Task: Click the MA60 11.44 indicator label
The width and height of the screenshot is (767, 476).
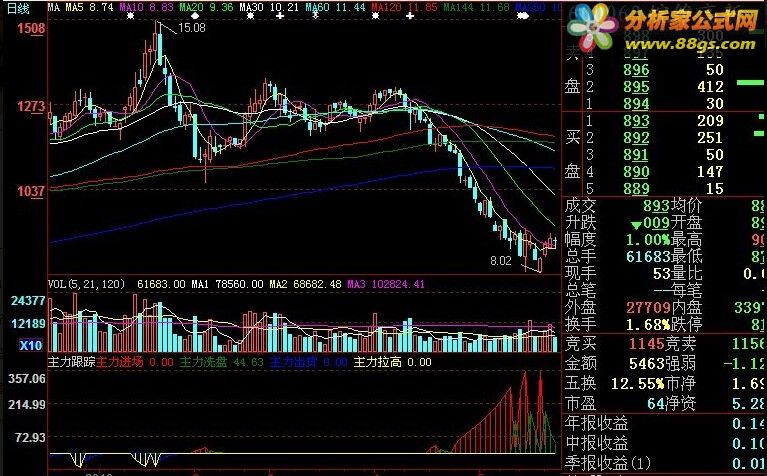Action: pyautogui.click(x=335, y=7)
